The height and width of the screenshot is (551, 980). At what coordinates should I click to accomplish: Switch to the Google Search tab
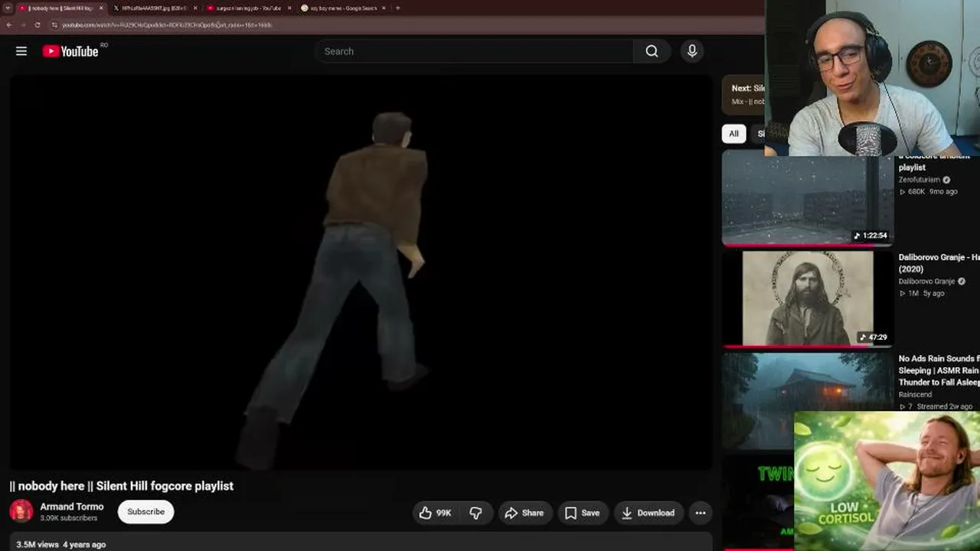click(341, 8)
